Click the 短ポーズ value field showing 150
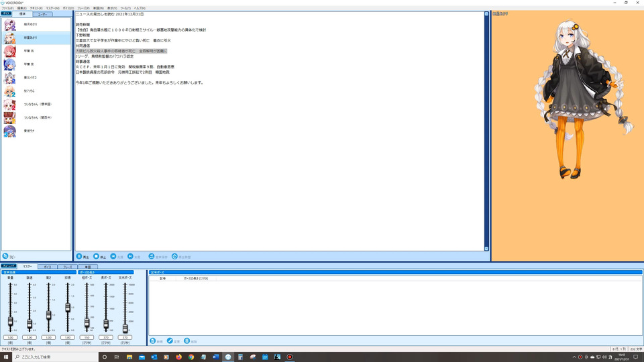Screen dimensions: 644x362 [87, 337]
